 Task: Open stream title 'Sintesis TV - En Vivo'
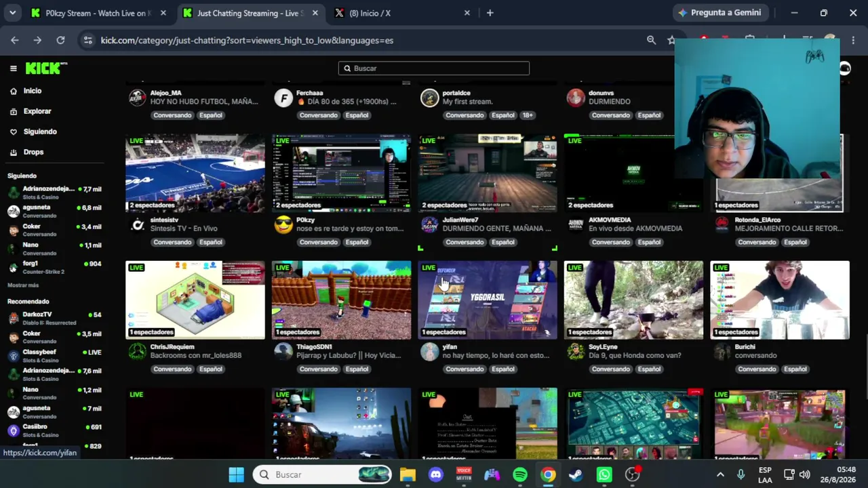(184, 228)
